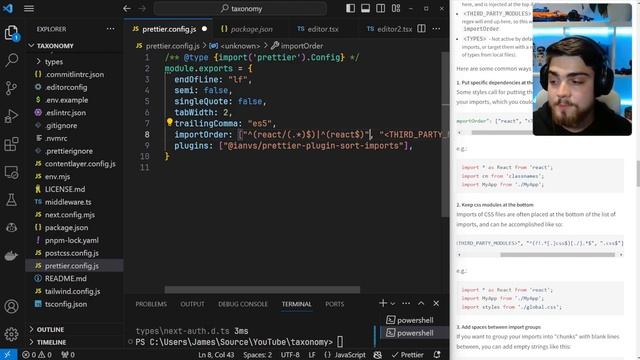Open the PORTS panel tab

(335, 304)
